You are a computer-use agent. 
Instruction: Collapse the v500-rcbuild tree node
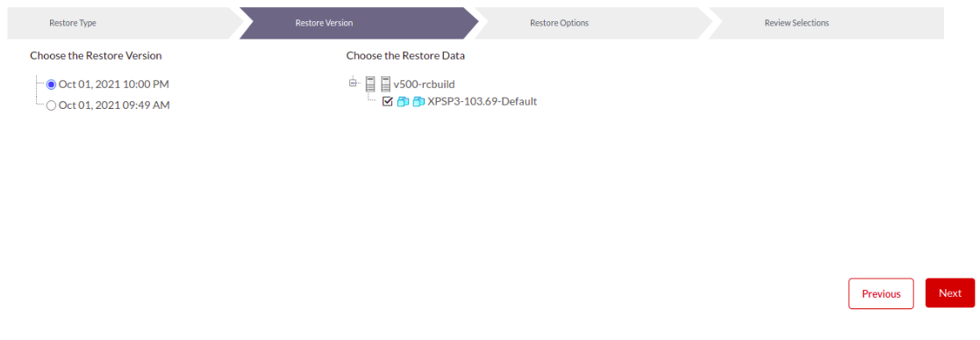click(x=353, y=82)
